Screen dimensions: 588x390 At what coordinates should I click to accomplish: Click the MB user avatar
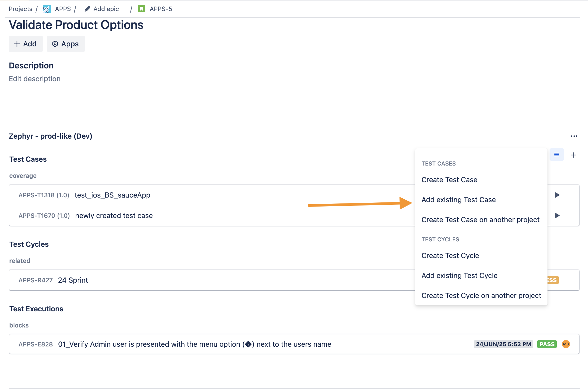point(566,344)
